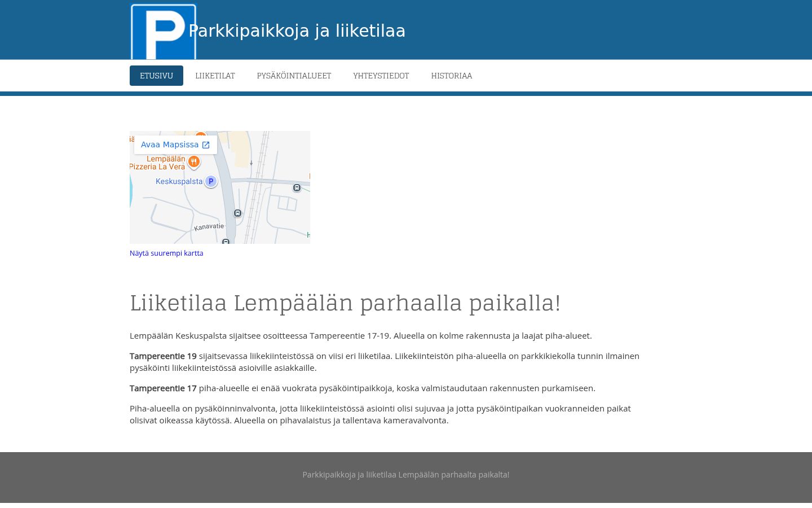
Task: Open Pysäköintialueet in the navigation
Action: point(294,76)
